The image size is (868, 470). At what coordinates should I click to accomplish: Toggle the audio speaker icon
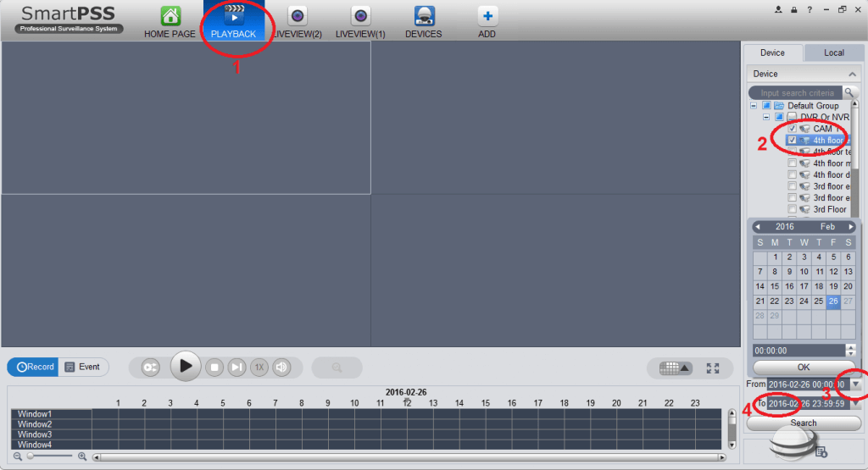click(x=281, y=368)
